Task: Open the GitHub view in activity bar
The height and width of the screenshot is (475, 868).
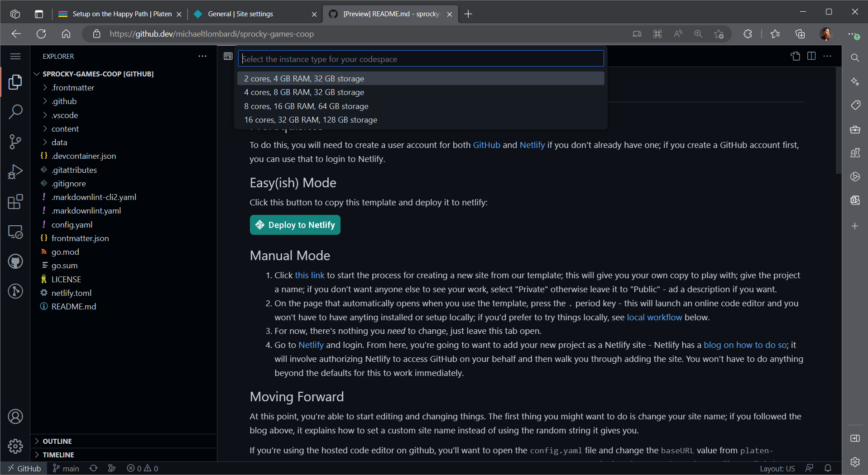Action: pyautogui.click(x=15, y=261)
